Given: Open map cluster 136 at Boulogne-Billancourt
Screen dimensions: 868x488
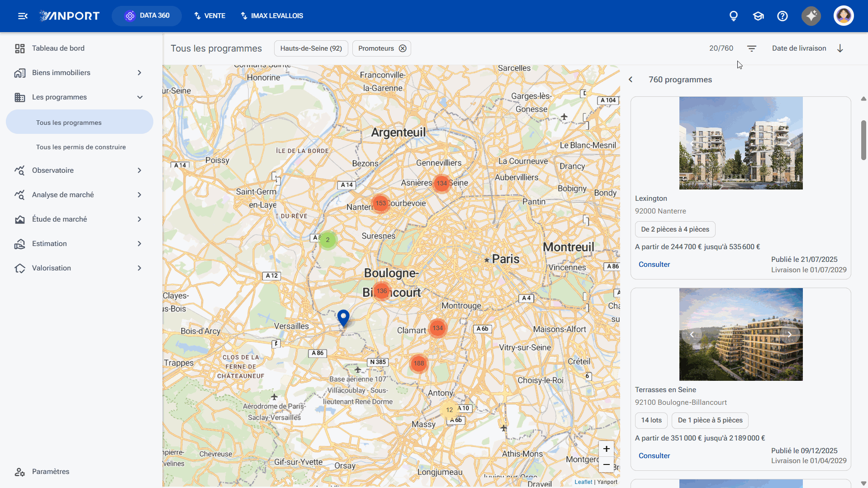Looking at the screenshot, I should click(x=382, y=291).
